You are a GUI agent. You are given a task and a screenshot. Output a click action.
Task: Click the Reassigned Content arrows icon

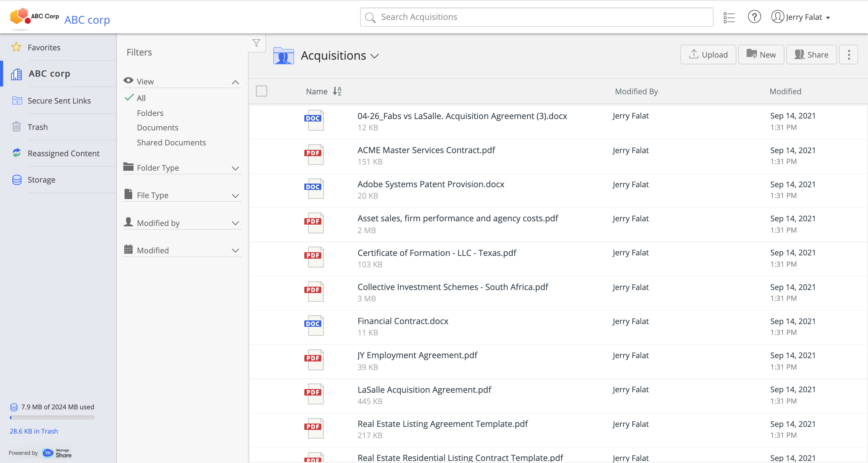(16, 153)
